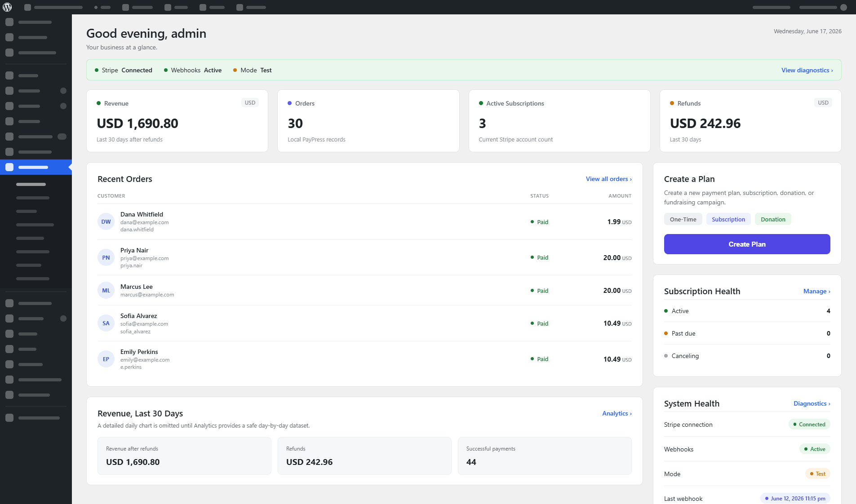Screen dimensions: 856x504
Task: Click Emily Perkins' 10.49 USD amount
Action: 617,359
